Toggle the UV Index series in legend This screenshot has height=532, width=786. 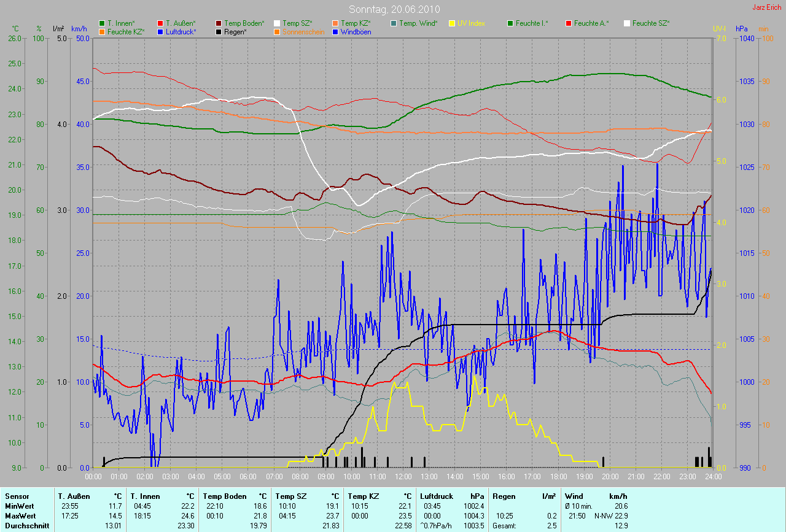pos(471,23)
